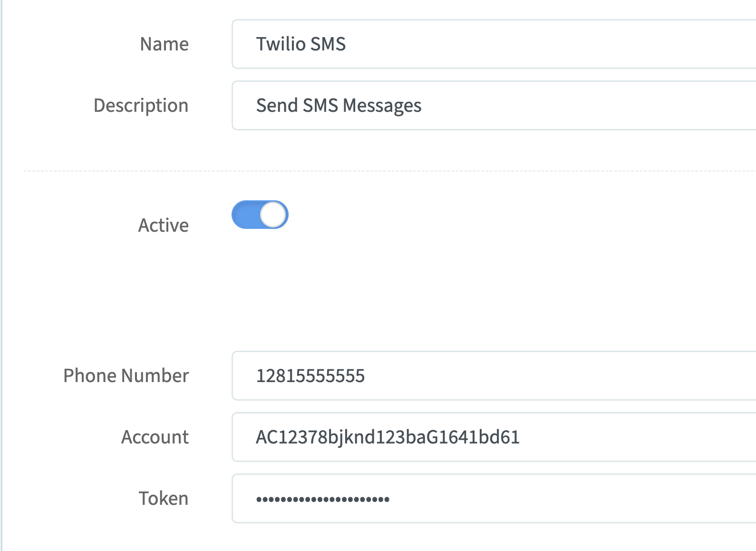Image resolution: width=756 pixels, height=551 pixels.
Task: Click the 'Twilio SMS' text value
Action: pyautogui.click(x=301, y=44)
